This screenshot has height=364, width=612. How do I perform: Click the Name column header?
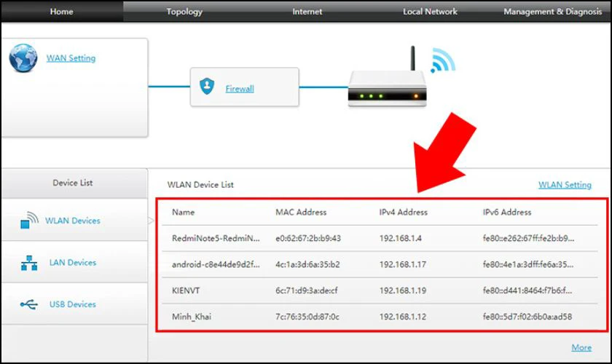tap(184, 213)
